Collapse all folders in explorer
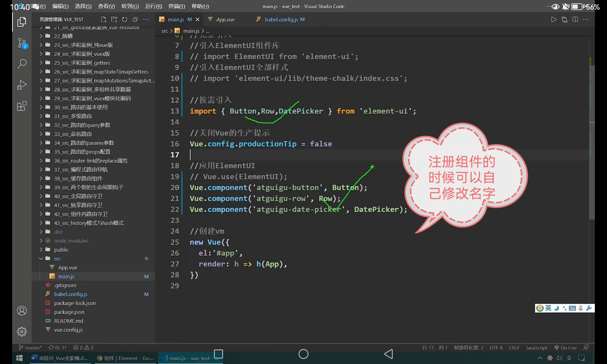The image size is (607, 364). pyautogui.click(x=135, y=19)
